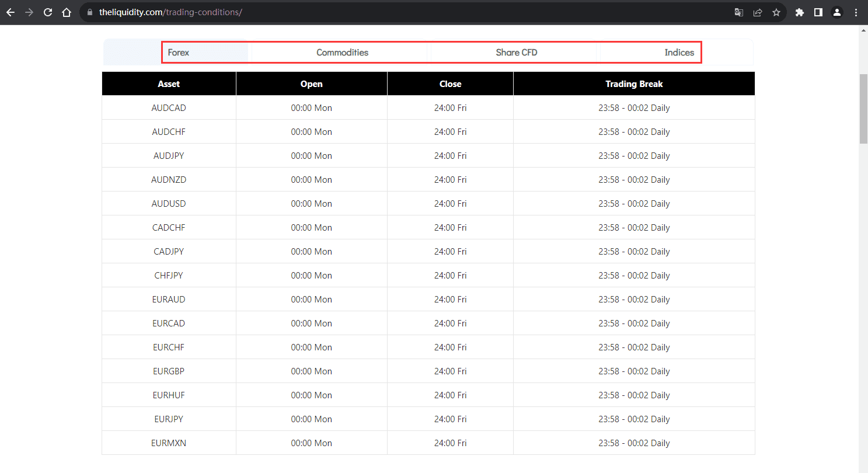Click the scrollbar up arrow
The height and width of the screenshot is (473, 868).
click(863, 29)
